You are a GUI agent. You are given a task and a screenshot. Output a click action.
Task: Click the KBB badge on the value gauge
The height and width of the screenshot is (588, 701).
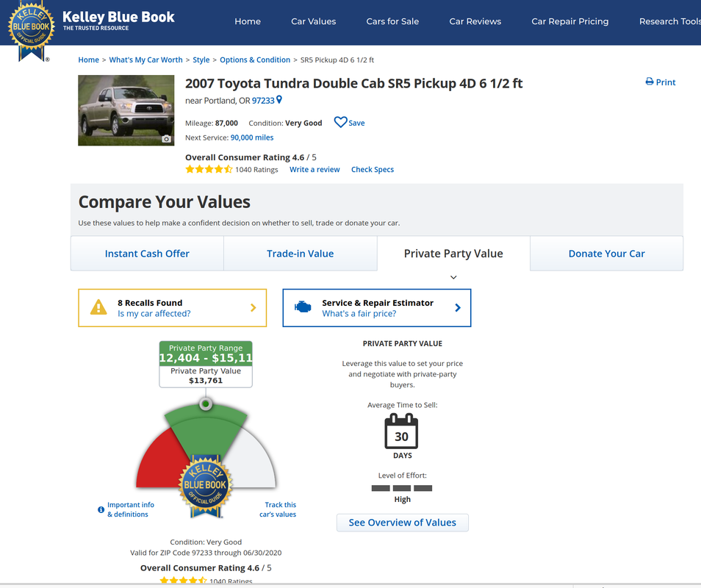coord(205,486)
